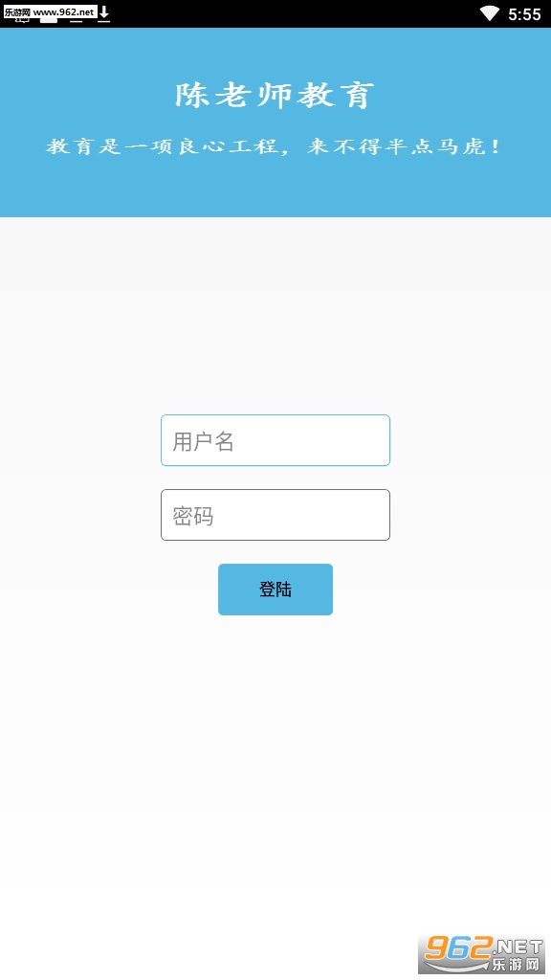551x980 pixels.
Task: Click the 962.NET logo watermark
Action: [x=482, y=954]
